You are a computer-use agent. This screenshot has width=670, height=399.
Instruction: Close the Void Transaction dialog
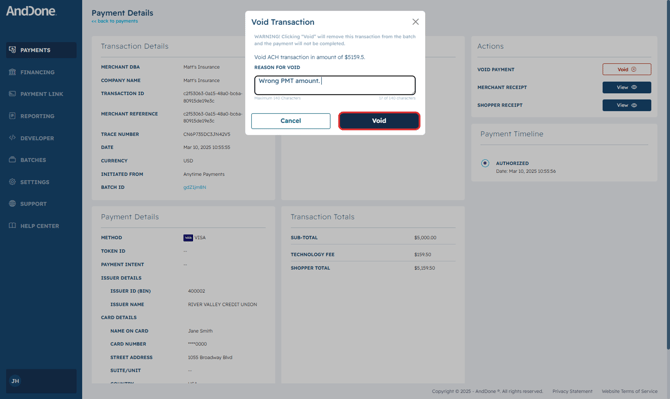point(415,22)
